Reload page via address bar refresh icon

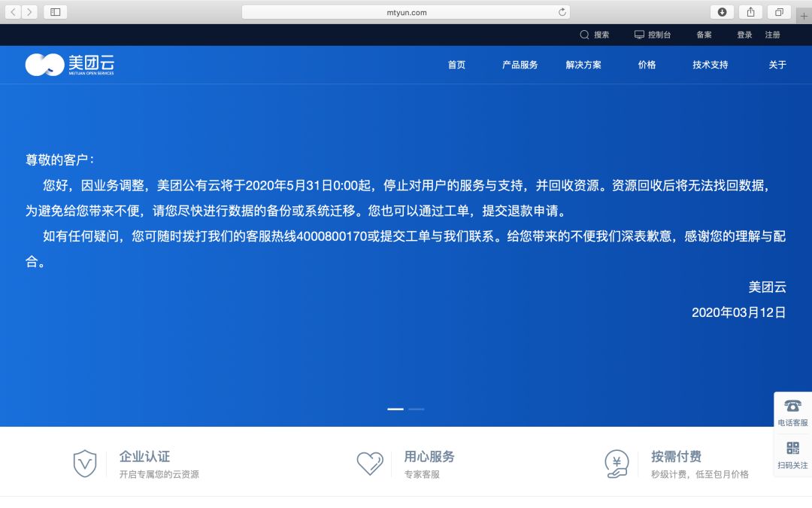(x=562, y=12)
